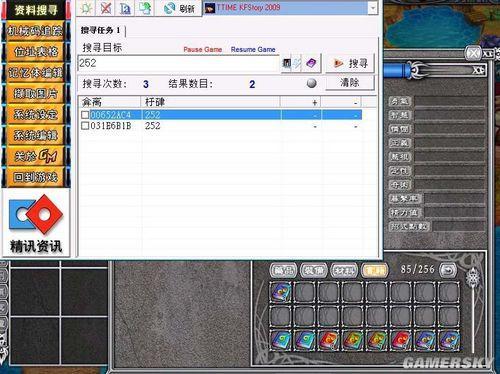Click the 精讯资讯 logo
The image size is (500, 374).
36,223
